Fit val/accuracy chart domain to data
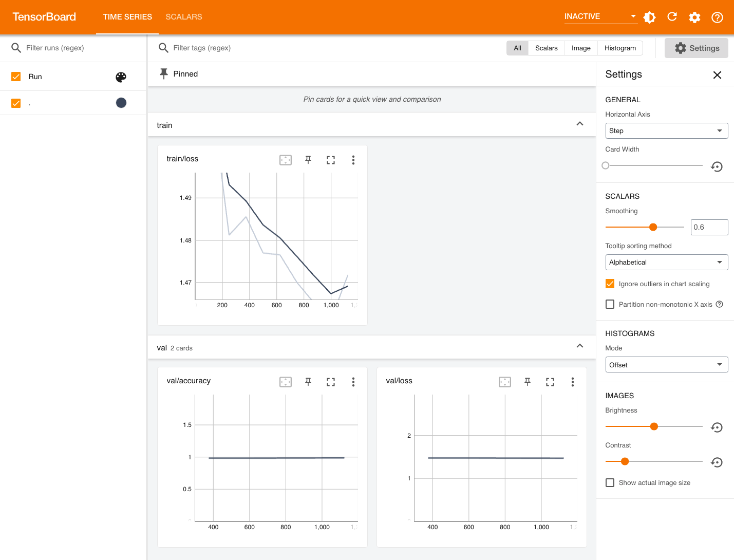 pos(286,382)
